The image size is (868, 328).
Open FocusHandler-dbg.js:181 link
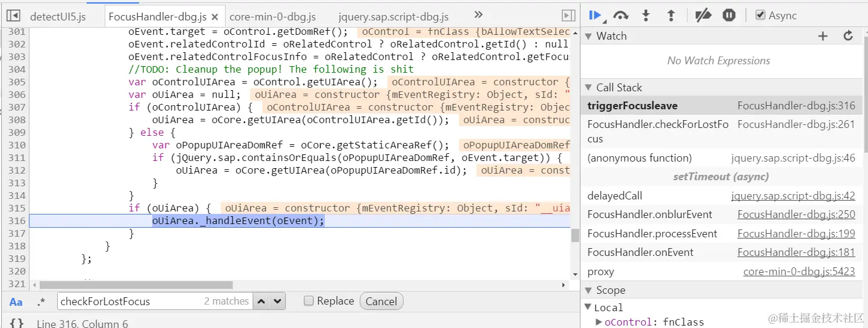(796, 252)
